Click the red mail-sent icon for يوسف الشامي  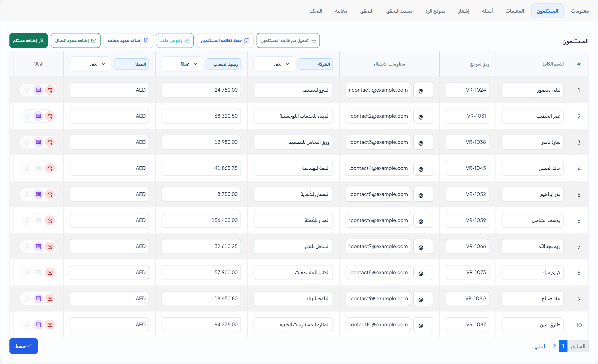click(x=50, y=220)
